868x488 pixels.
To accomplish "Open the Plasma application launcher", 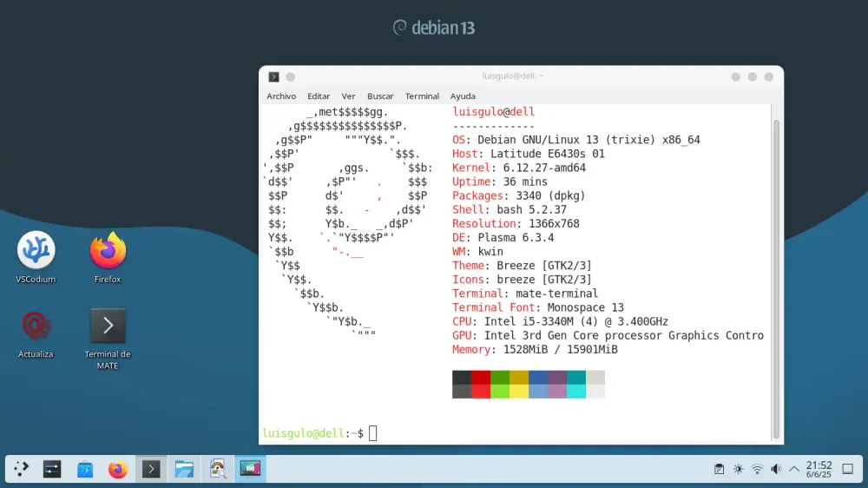I will (x=22, y=469).
